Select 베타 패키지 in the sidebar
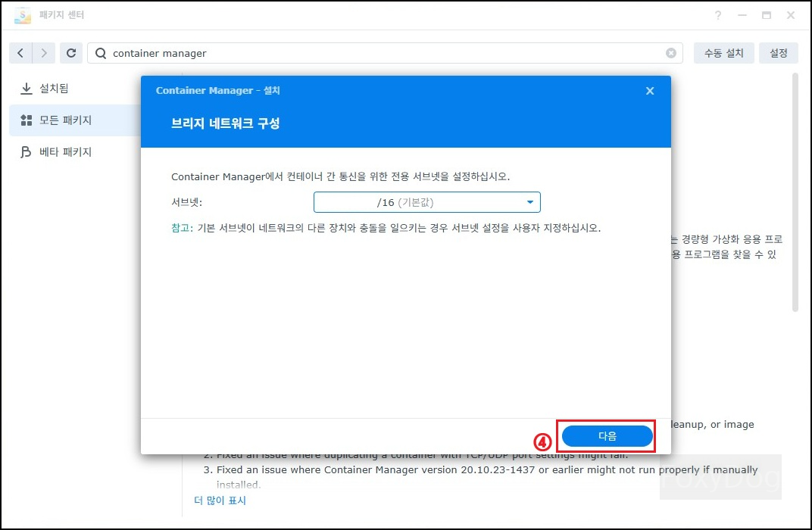The width and height of the screenshot is (812, 530). pos(74,151)
